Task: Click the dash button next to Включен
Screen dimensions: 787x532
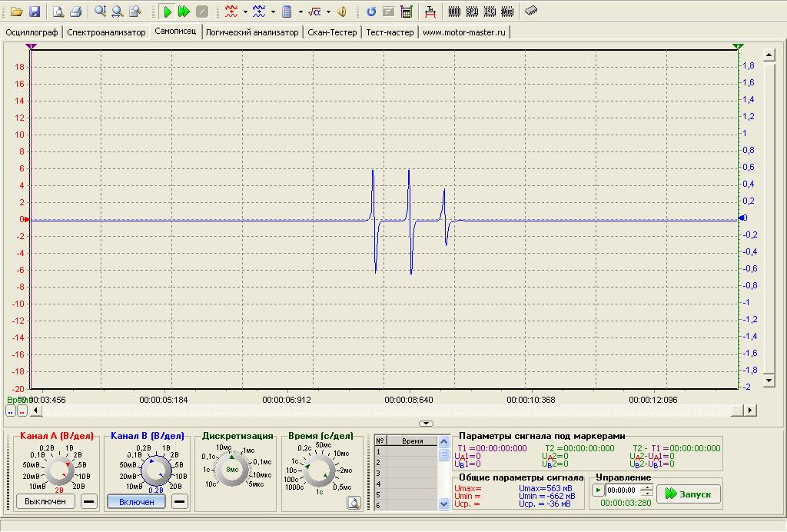Action: pyautogui.click(x=180, y=501)
